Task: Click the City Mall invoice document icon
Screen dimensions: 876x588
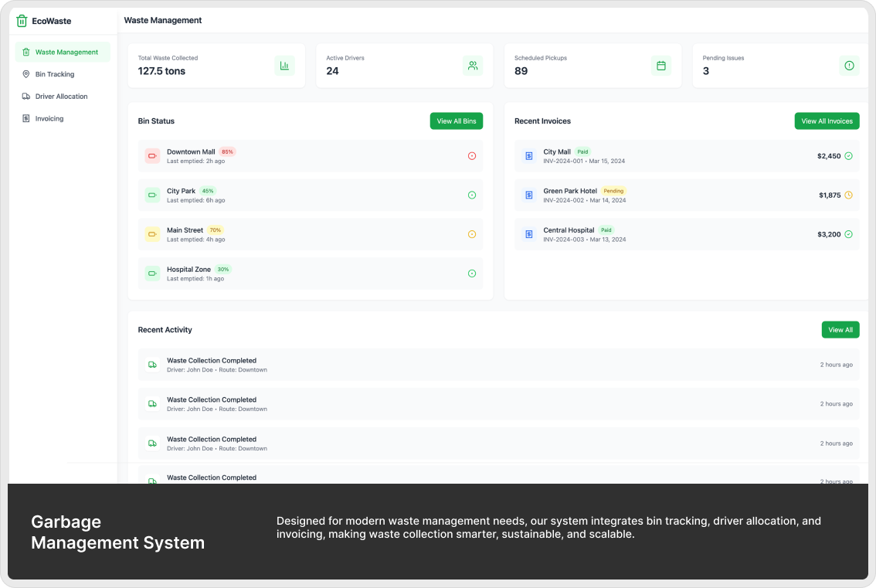Action: tap(529, 156)
